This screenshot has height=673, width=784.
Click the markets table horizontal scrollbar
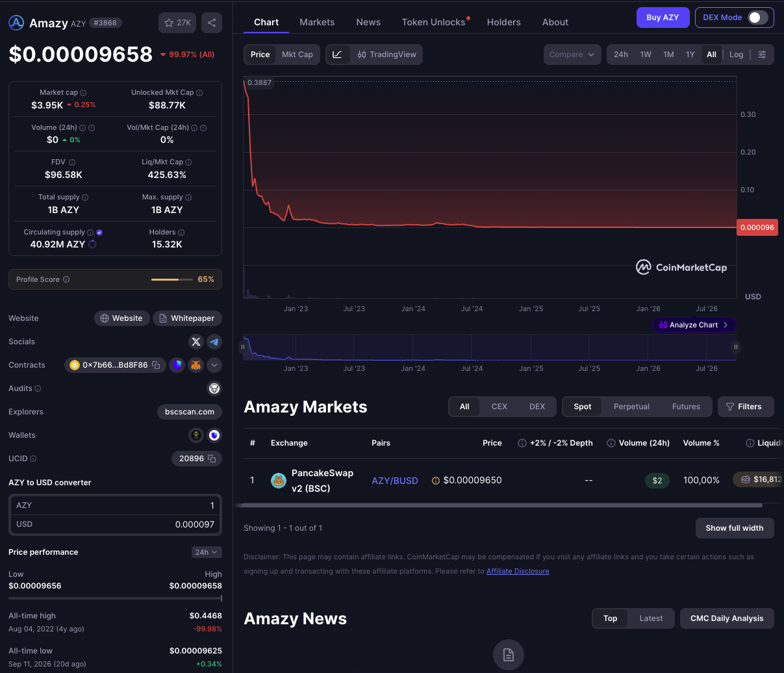pos(499,505)
